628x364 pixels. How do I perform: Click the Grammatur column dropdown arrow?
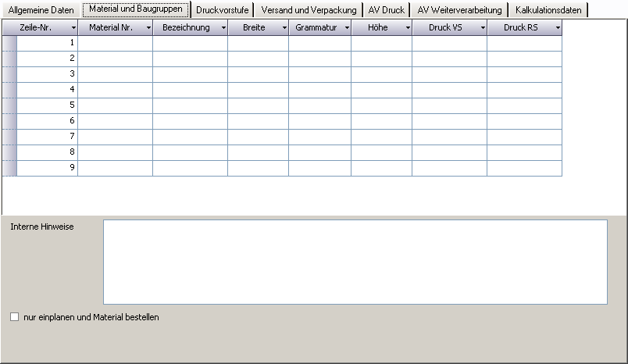(x=346, y=28)
